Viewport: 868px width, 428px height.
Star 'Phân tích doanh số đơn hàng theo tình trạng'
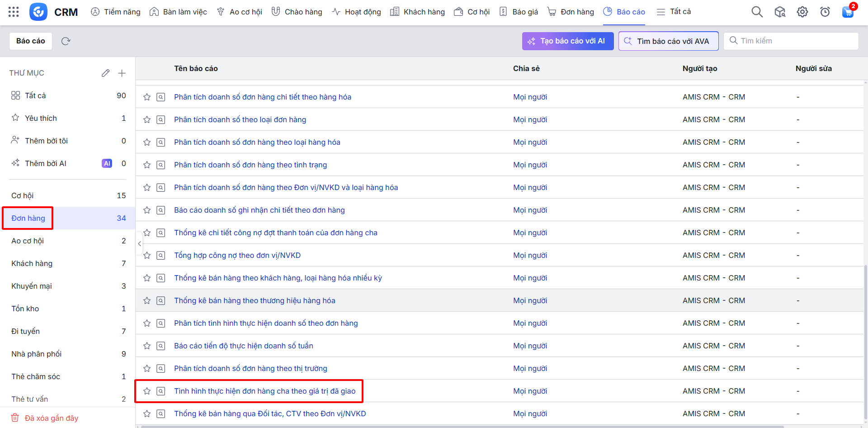click(147, 165)
